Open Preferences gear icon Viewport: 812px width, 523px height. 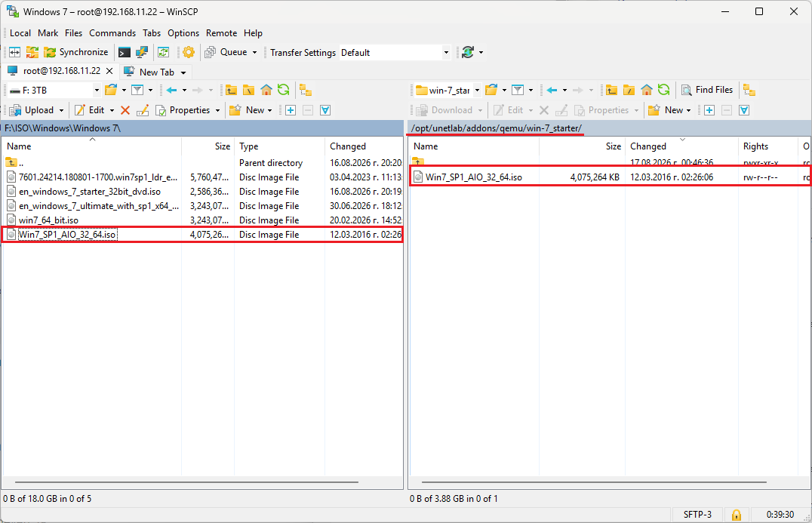point(189,52)
